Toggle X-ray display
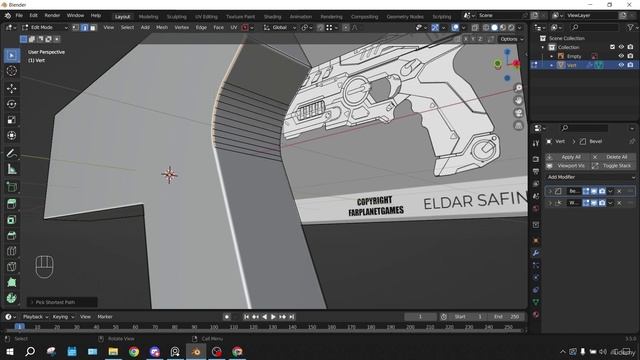640x360 pixels. point(475,27)
